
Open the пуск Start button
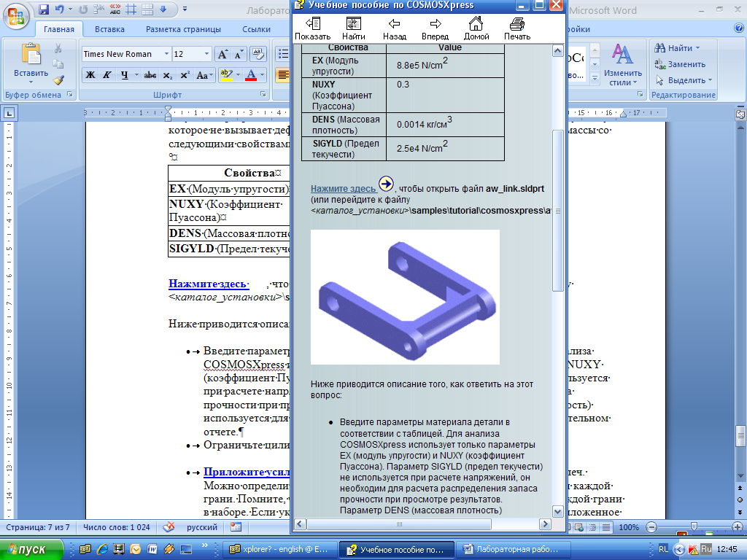(31, 550)
